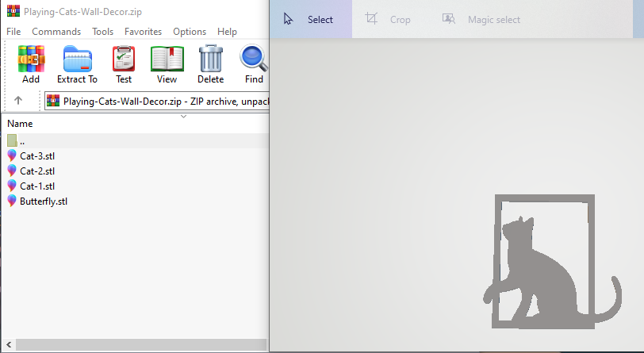This screenshot has height=353, width=644.
Task: Go up one folder level arrow
Action: coord(18,101)
